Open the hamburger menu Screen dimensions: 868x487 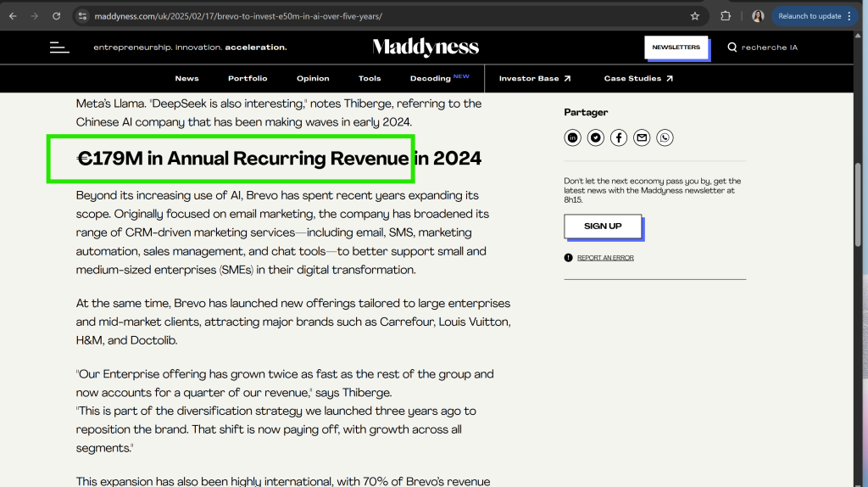59,48
